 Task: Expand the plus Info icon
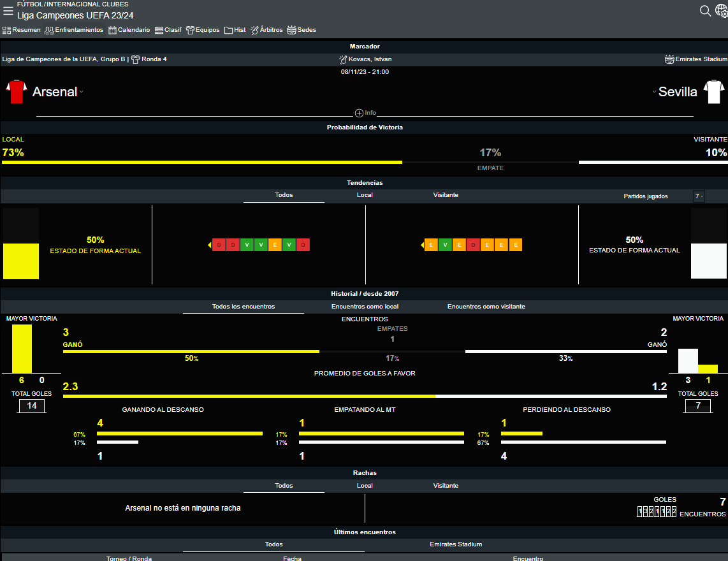359,113
